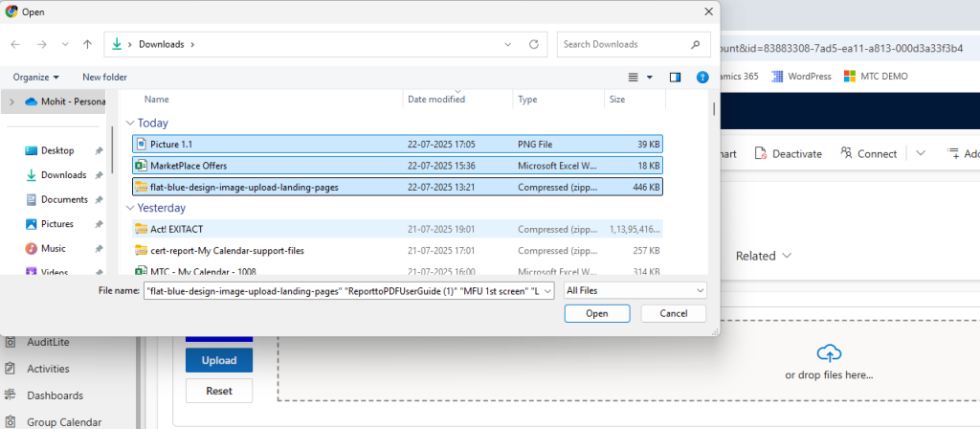Collapse the Today group
The width and height of the screenshot is (980, 429).
(130, 123)
